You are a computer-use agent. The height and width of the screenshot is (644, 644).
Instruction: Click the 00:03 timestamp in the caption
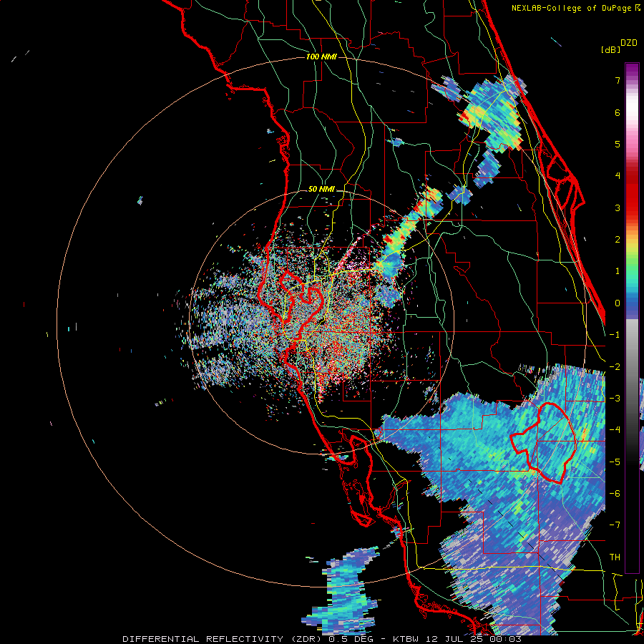[x=504, y=639]
